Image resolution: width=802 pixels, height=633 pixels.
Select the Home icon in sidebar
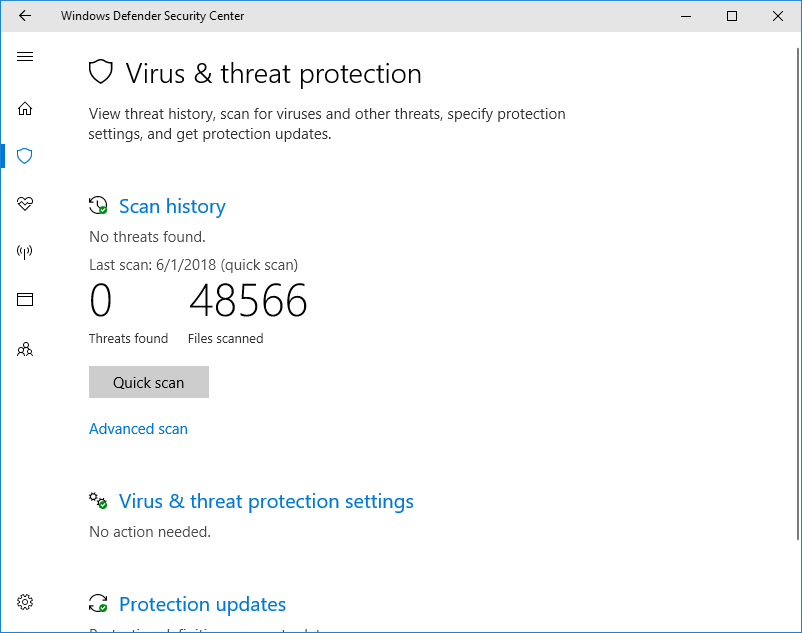pos(24,108)
